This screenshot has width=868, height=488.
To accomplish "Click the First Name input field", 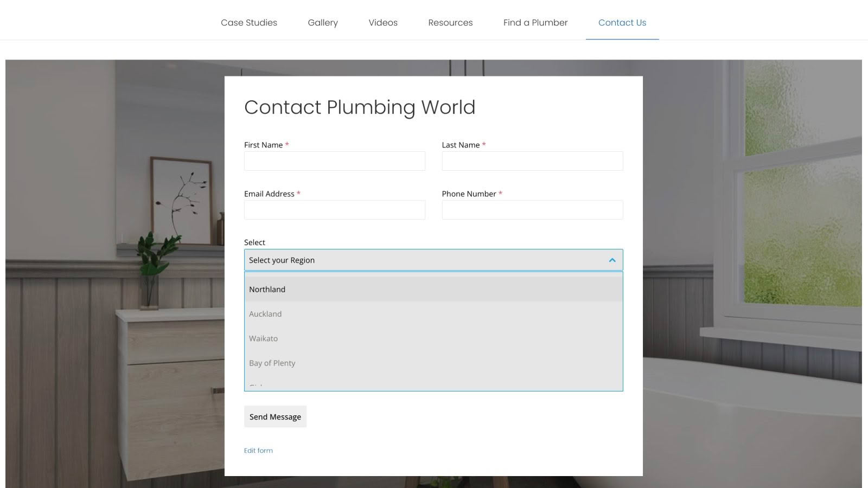I will click(335, 161).
